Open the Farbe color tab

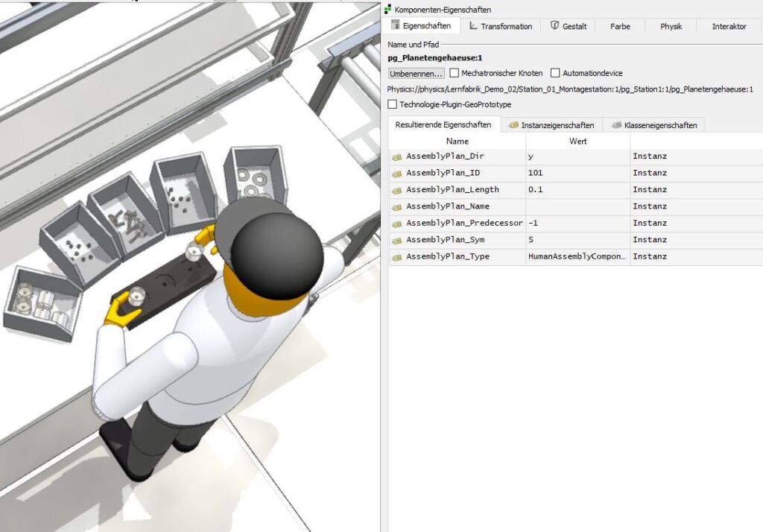620,26
